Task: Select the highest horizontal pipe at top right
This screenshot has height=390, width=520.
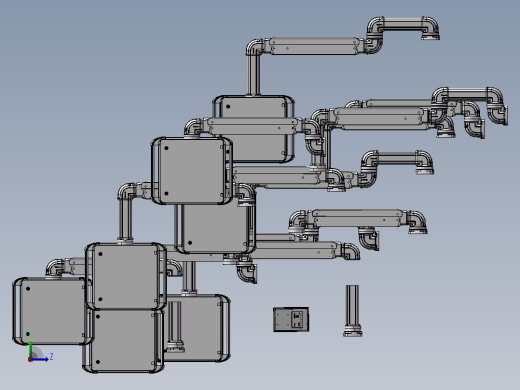Action: [x=403, y=25]
